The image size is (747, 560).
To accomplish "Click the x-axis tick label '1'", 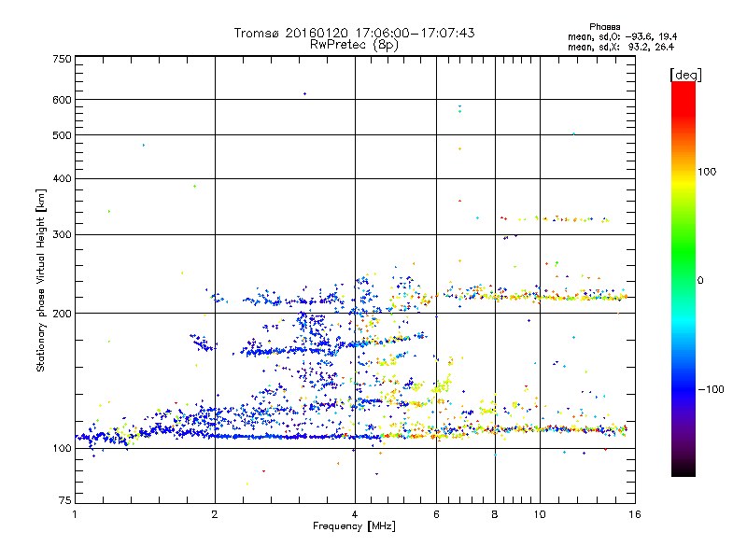I will click(x=75, y=514).
